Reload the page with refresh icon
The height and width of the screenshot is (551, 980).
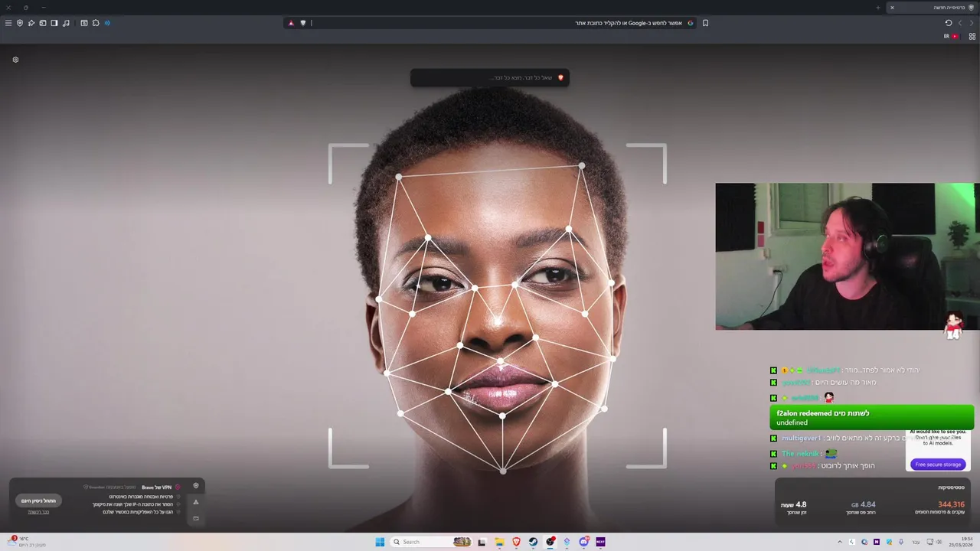point(949,23)
